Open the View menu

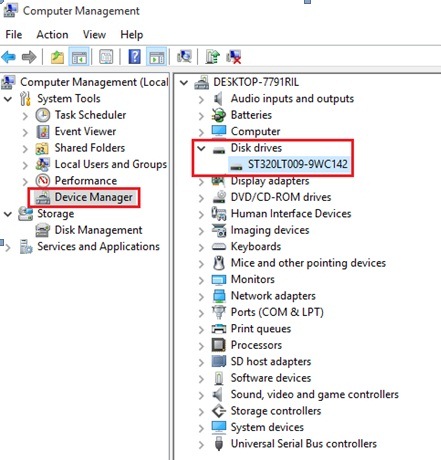coord(94,35)
